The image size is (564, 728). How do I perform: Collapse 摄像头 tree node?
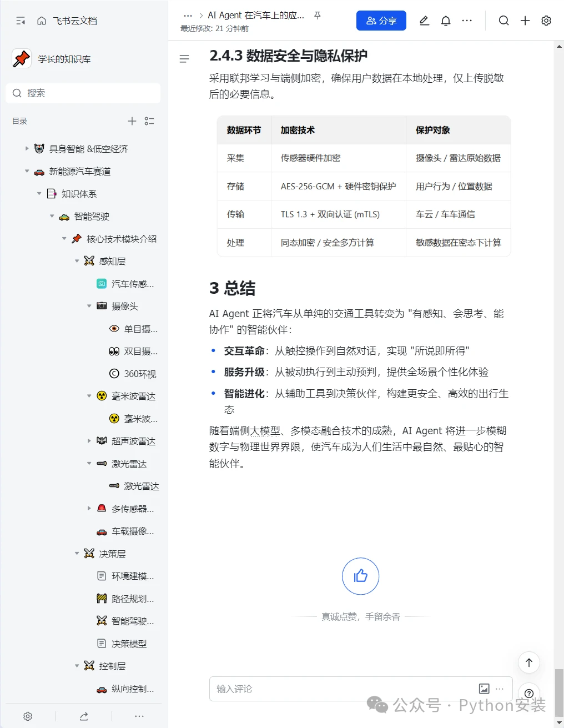coord(89,306)
